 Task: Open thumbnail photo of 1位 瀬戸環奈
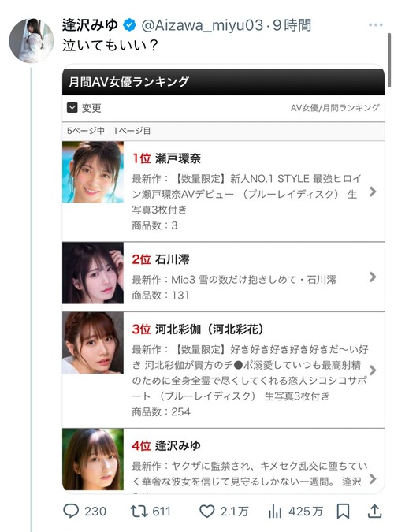[x=93, y=172]
